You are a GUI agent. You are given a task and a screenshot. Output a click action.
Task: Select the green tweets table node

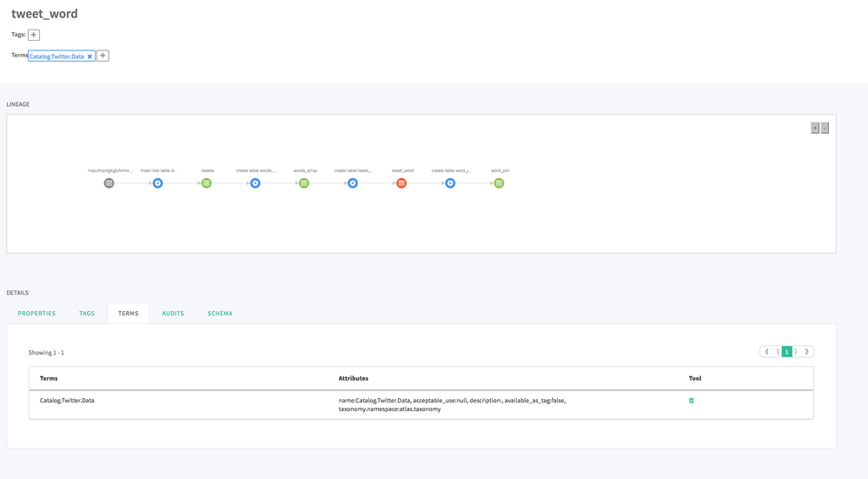click(x=207, y=183)
